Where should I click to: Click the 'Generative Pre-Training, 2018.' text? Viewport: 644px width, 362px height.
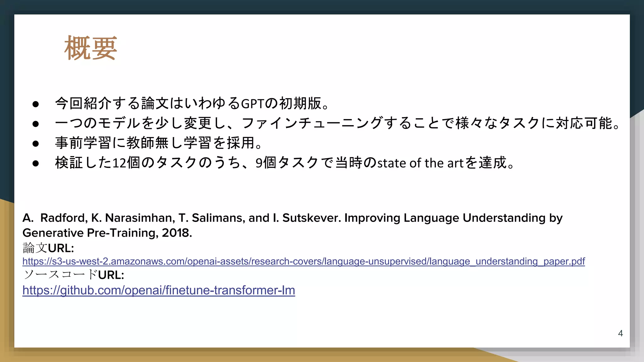[x=107, y=233]
